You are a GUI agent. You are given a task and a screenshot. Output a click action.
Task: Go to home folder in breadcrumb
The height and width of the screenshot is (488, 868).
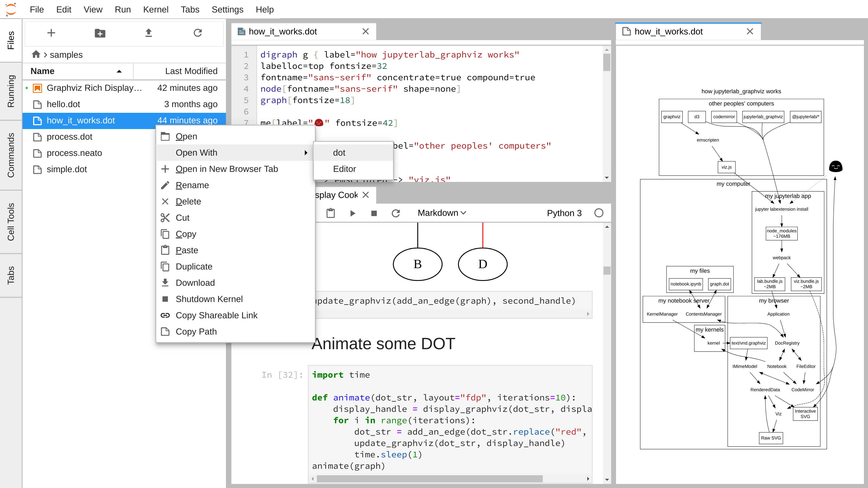click(36, 54)
